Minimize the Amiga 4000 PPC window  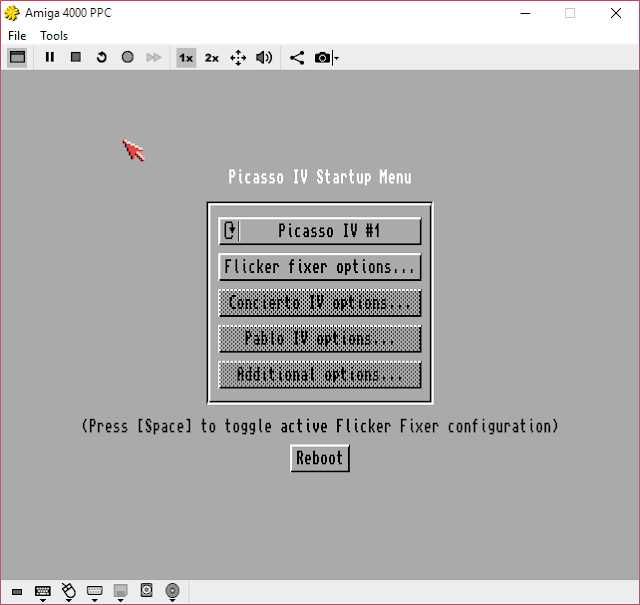[x=525, y=13]
